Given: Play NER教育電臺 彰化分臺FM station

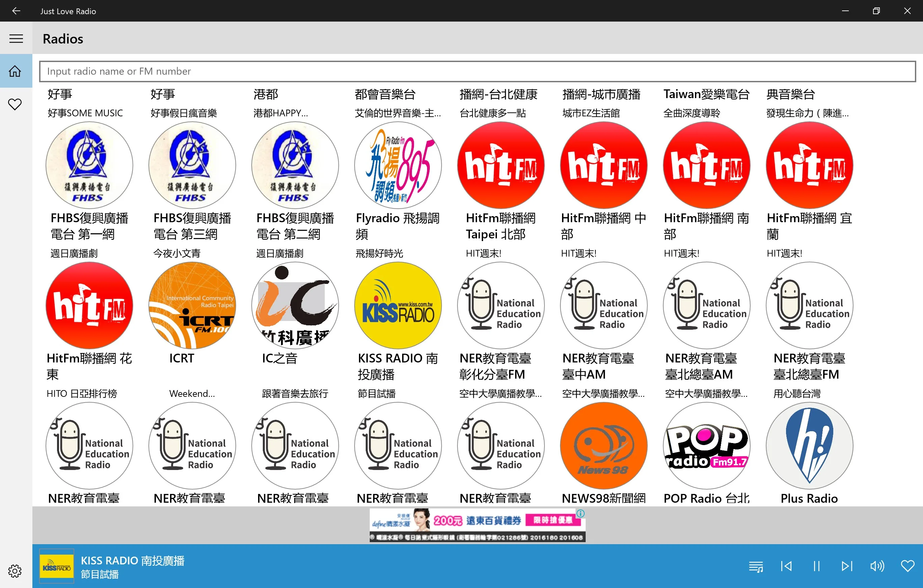Looking at the screenshot, I should [x=501, y=305].
